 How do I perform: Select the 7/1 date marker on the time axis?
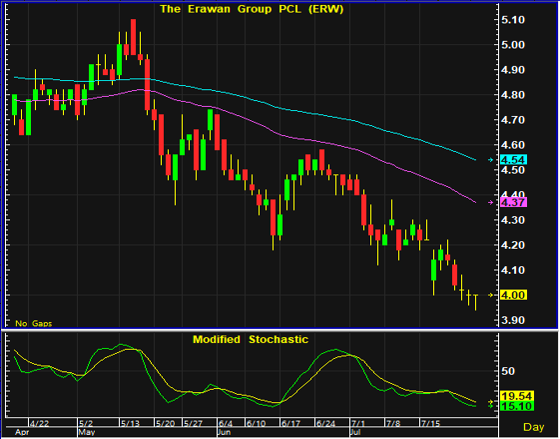[358, 424]
